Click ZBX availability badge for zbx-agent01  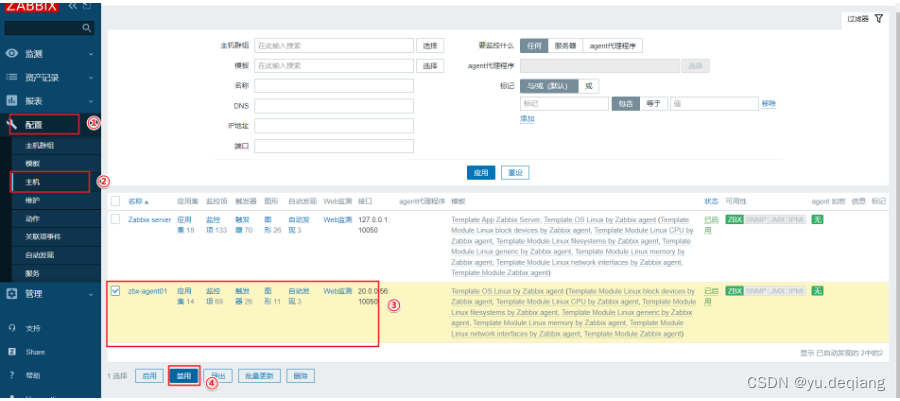click(734, 291)
